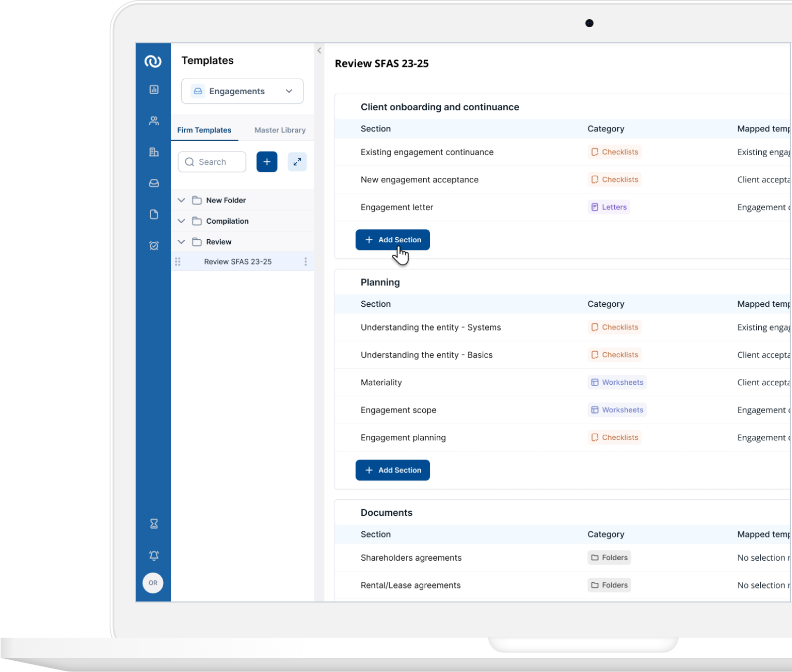Open Review SFAS 23-25 three-dot menu
Viewport: 792px width, 672px height.
click(305, 261)
